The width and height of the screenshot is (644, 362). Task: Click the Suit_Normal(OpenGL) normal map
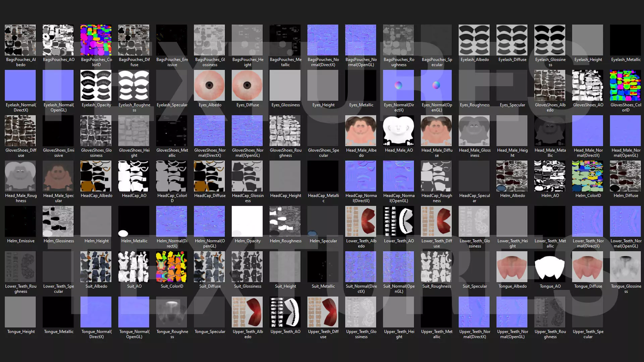tap(398, 267)
